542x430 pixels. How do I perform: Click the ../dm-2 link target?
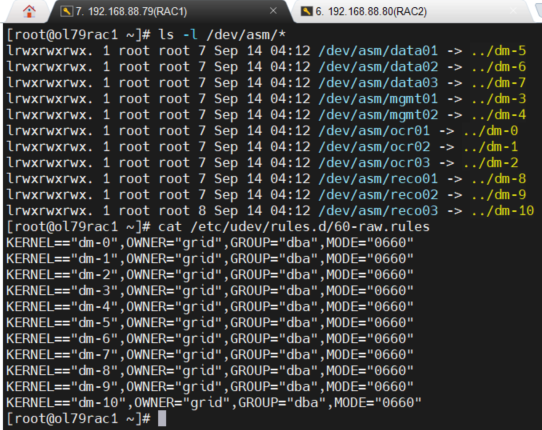[490, 162]
